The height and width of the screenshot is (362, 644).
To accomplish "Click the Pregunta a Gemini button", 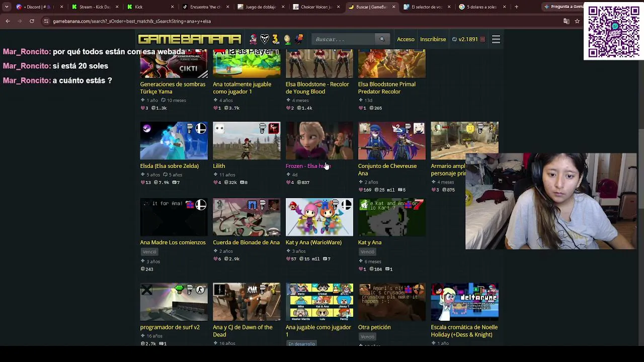I will [562, 7].
